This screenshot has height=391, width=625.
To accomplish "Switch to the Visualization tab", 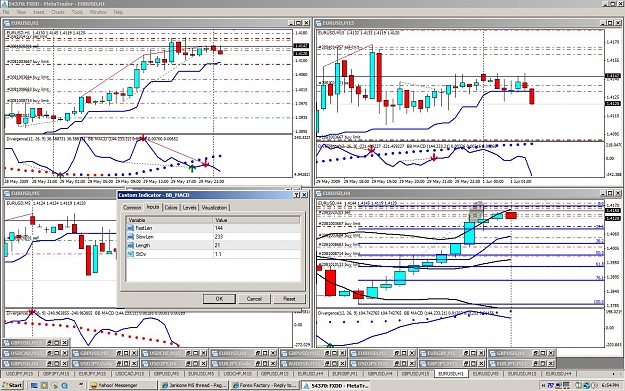I will [214, 208].
